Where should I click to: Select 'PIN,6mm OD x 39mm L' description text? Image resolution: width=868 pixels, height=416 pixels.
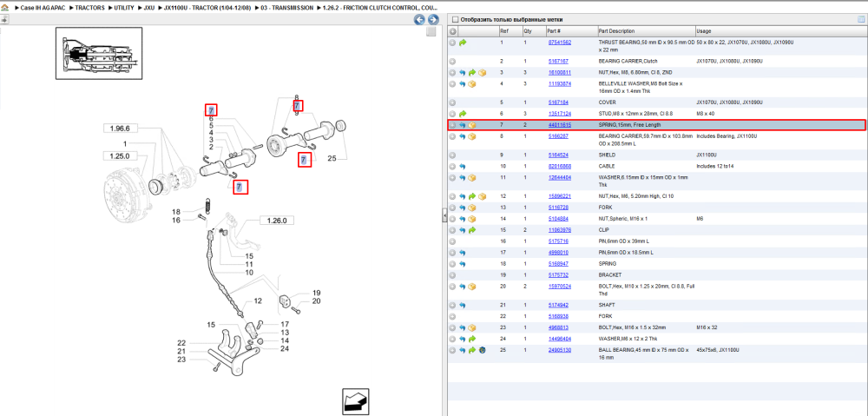[626, 241]
